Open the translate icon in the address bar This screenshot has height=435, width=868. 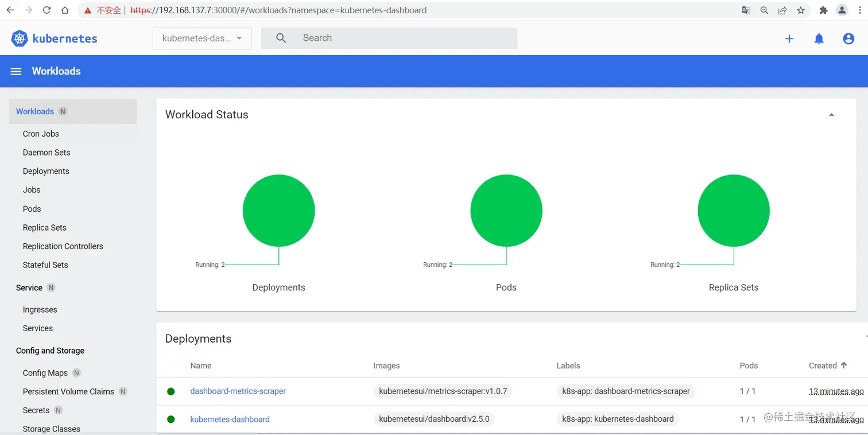click(x=745, y=10)
